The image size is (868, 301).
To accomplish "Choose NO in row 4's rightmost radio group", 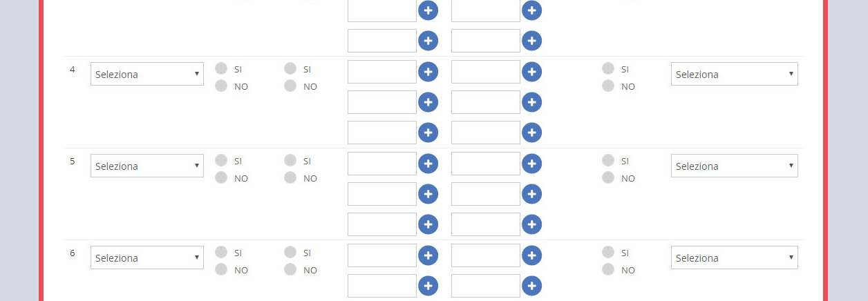I will [608, 86].
